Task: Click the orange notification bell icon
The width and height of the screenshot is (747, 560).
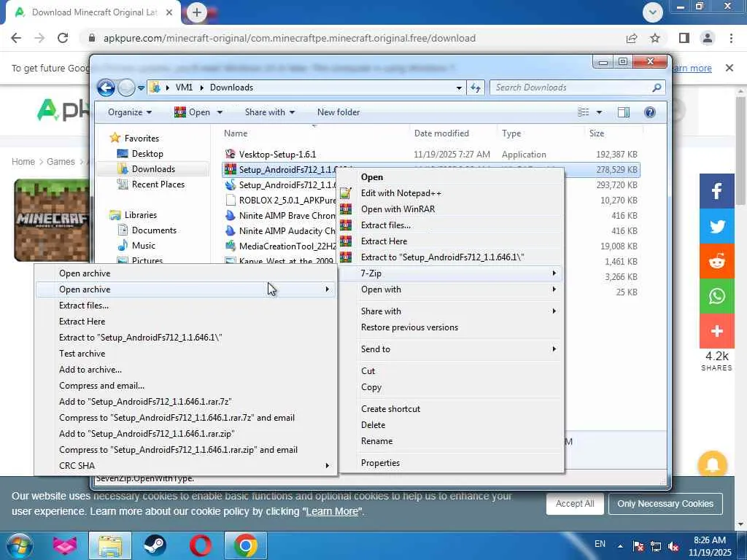Action: click(712, 464)
